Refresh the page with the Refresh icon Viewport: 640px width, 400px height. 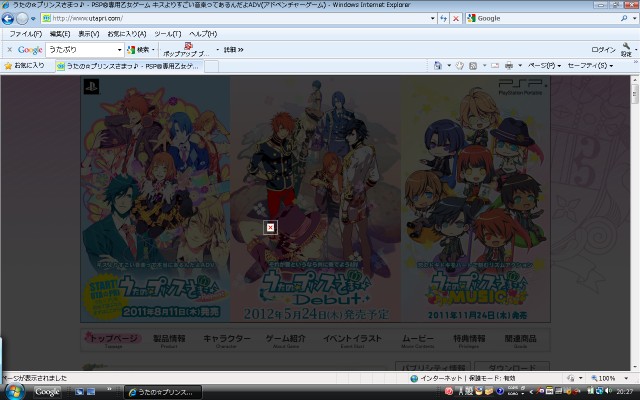click(443, 18)
